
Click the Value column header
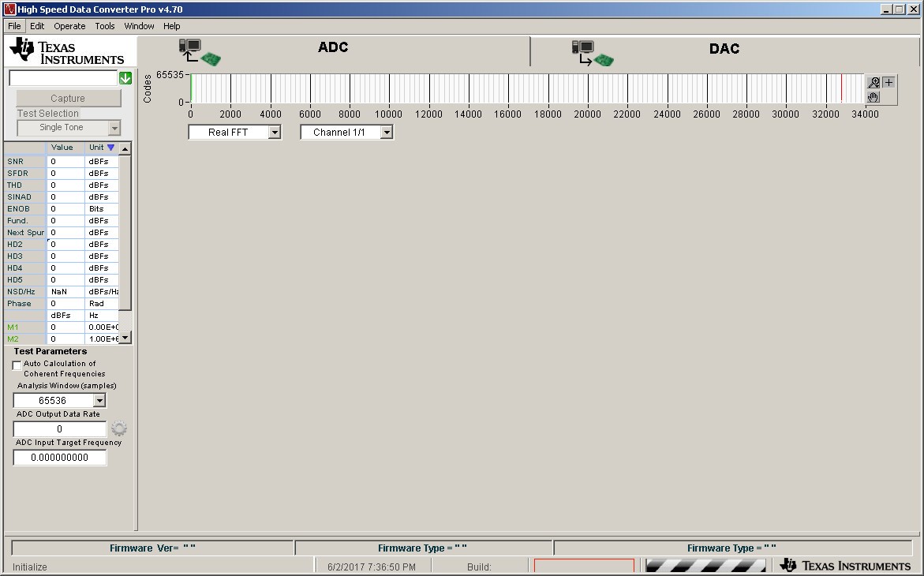(x=65, y=148)
